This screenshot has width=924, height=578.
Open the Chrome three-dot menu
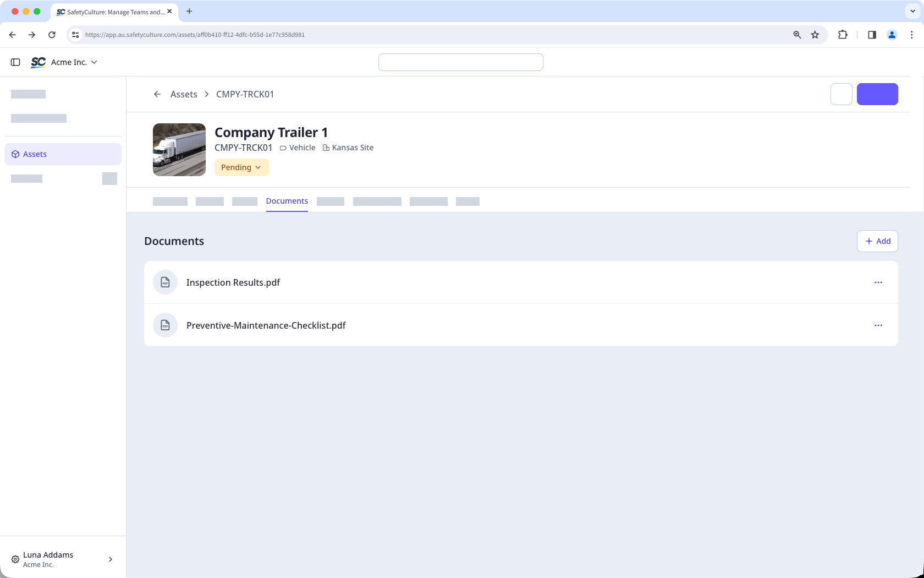(x=912, y=35)
